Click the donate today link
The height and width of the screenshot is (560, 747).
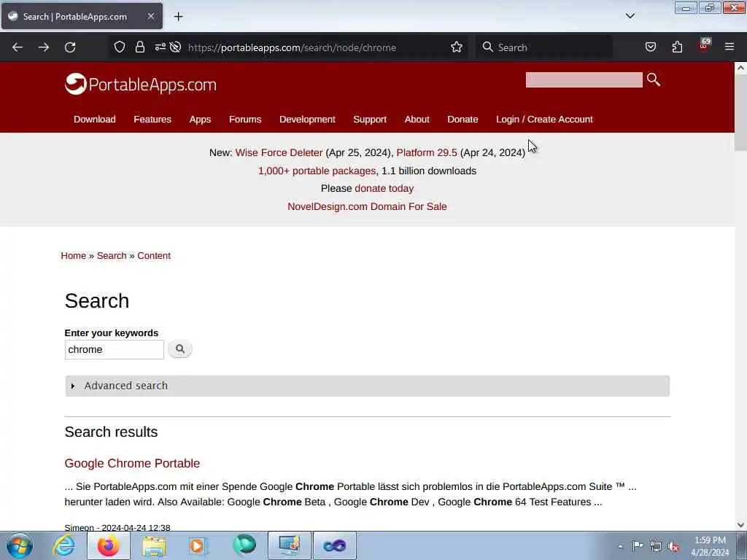tap(384, 189)
